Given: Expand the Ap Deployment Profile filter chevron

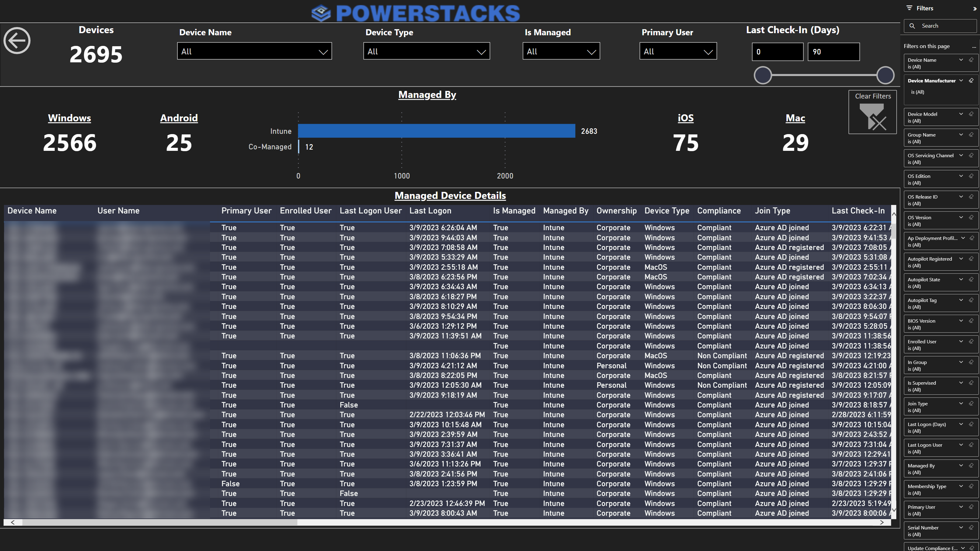Looking at the screenshot, I should [963, 238].
